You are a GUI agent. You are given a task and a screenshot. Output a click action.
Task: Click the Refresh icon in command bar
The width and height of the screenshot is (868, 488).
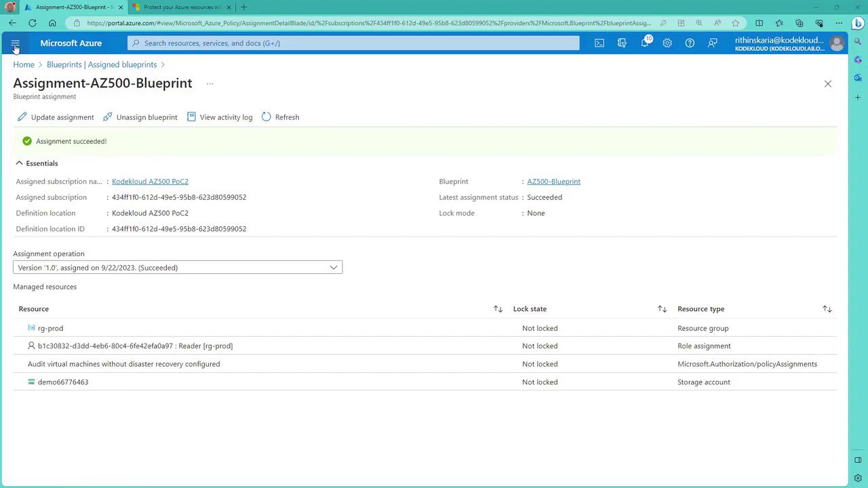280,117
